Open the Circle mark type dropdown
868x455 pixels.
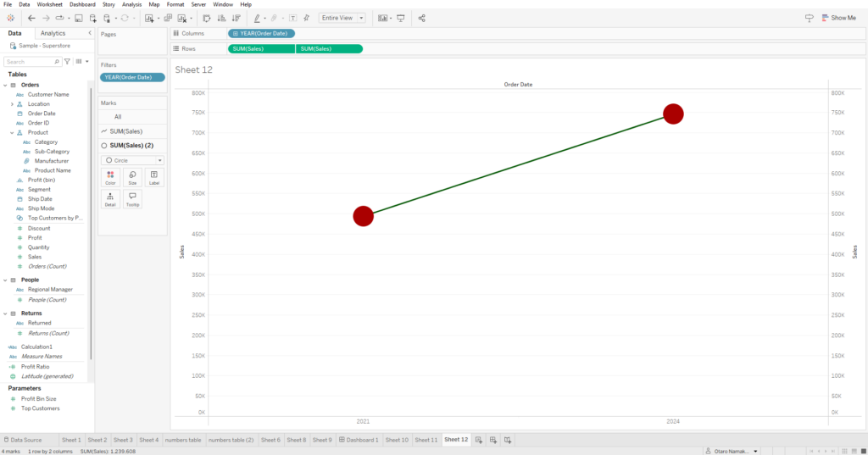133,160
